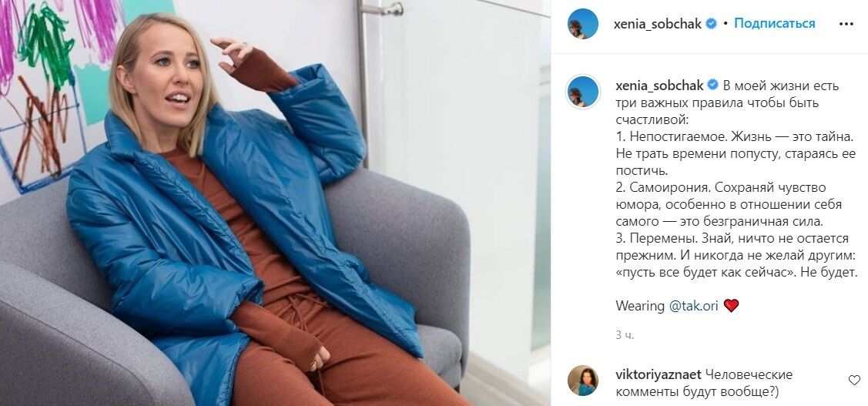Open the viktoriyaznaet commenter username

click(x=659, y=374)
